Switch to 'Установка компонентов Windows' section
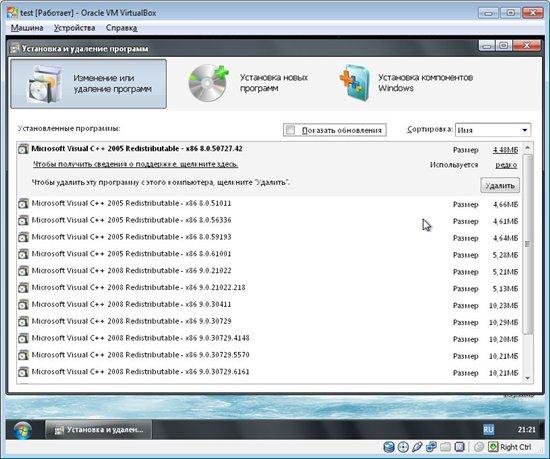Image resolution: width=550 pixels, height=459 pixels. point(406,83)
